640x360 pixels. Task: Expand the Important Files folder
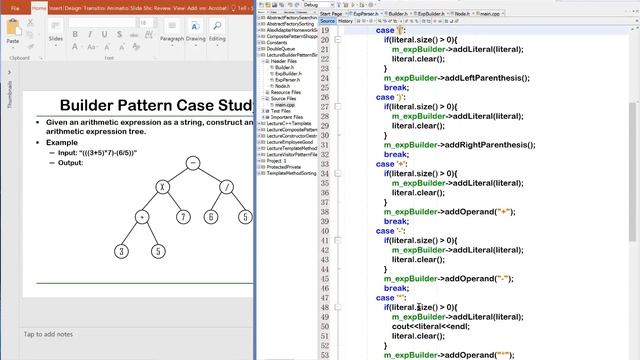pyautogui.click(x=264, y=117)
